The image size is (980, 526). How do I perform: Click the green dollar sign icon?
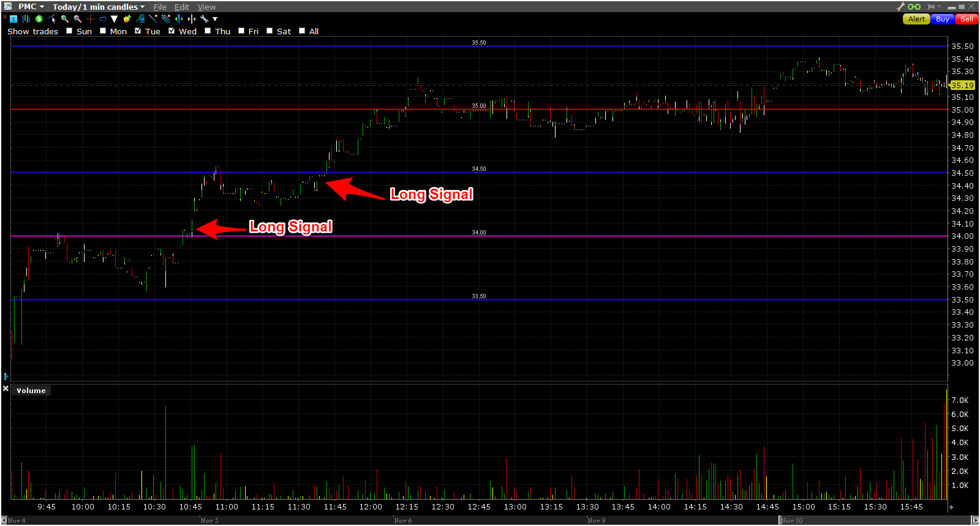(x=39, y=19)
